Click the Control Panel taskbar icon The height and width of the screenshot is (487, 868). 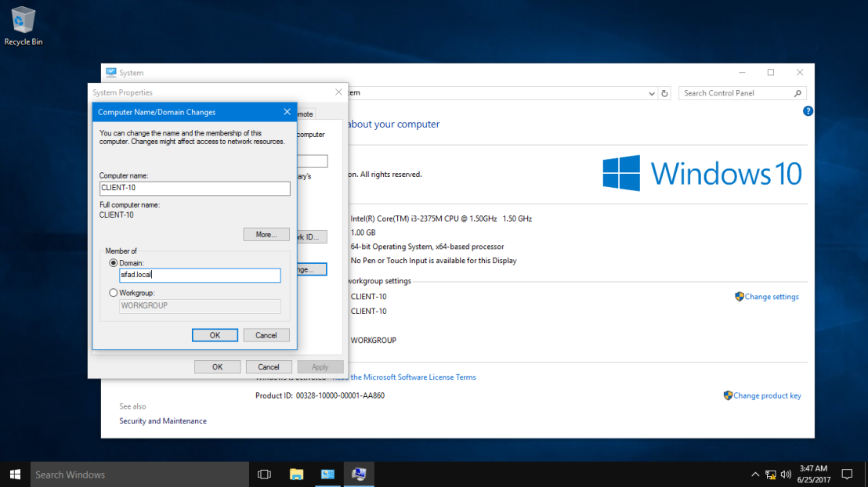coord(327,474)
